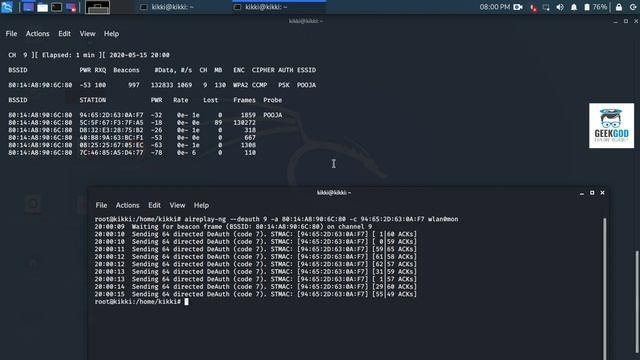Click the 'Elapsed: 1 min' status text
The width and height of the screenshot is (640, 360).
click(69, 55)
